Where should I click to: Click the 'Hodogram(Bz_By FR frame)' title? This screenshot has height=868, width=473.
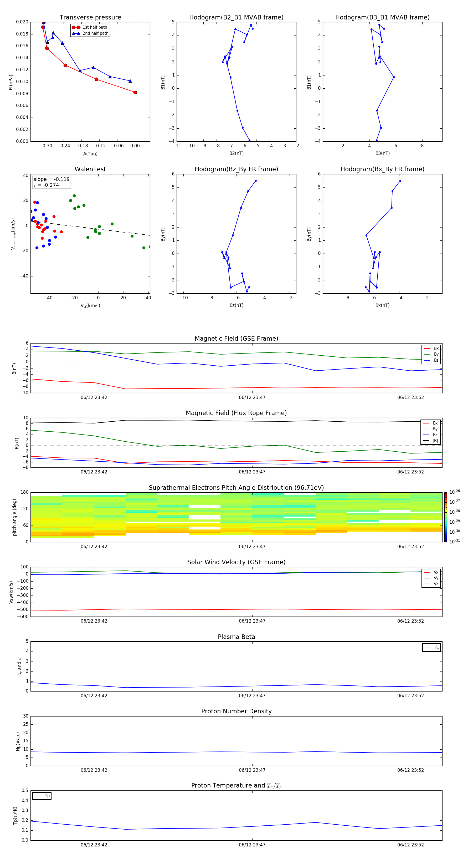(236, 169)
